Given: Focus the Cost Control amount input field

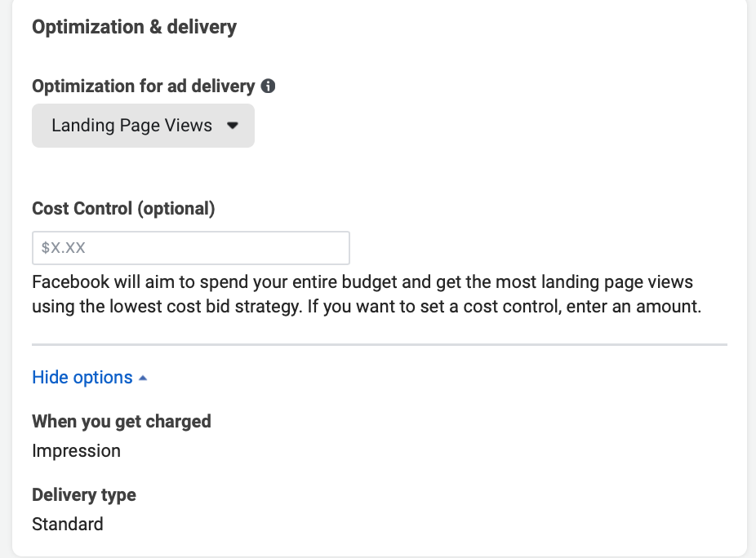Looking at the screenshot, I should (x=191, y=248).
